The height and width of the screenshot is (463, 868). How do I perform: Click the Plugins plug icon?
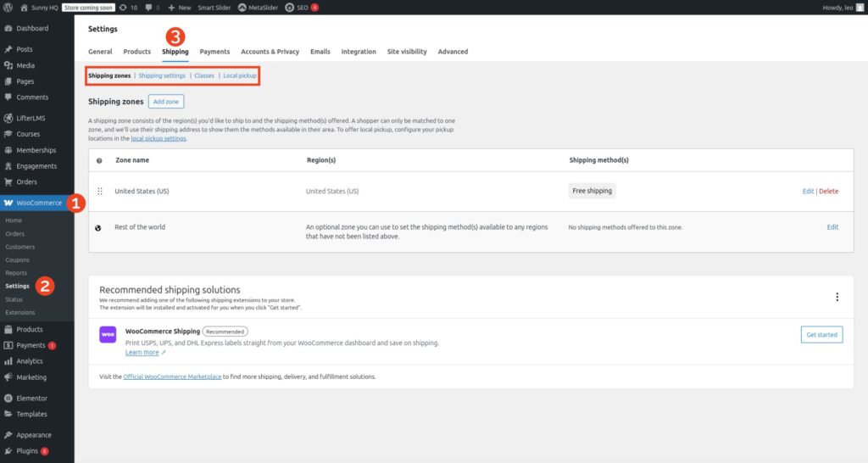click(8, 451)
